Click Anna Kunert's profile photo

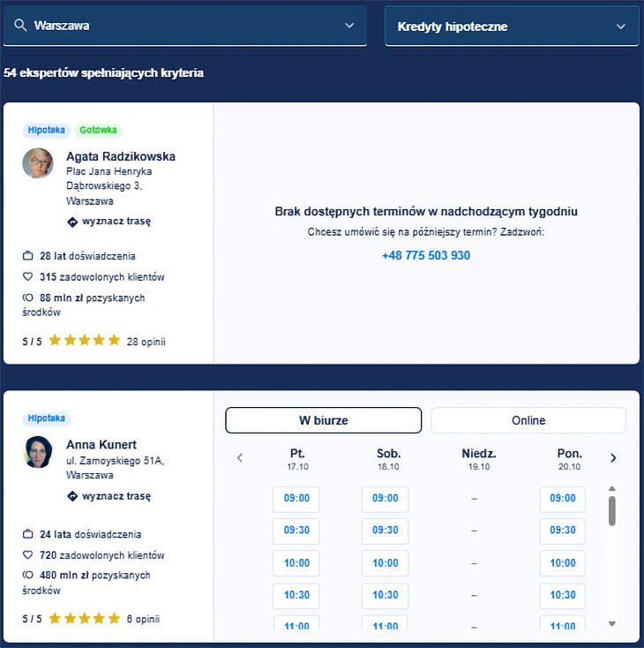tap(38, 451)
